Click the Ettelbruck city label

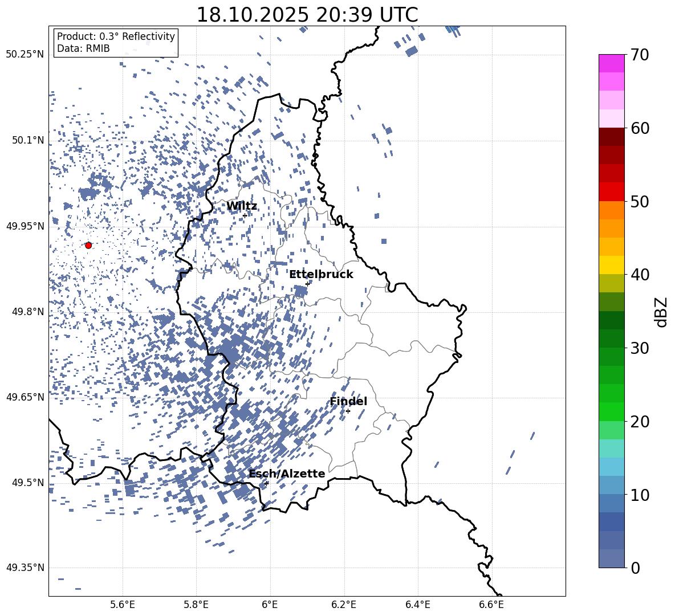pyautogui.click(x=321, y=275)
